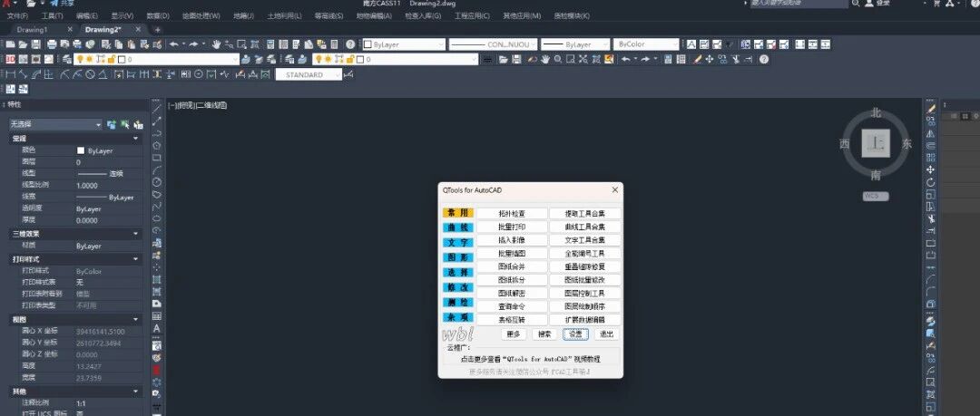Select the blue 曲线 category in QTools
Screen dimensions: 980x416
pyautogui.click(x=458, y=227)
